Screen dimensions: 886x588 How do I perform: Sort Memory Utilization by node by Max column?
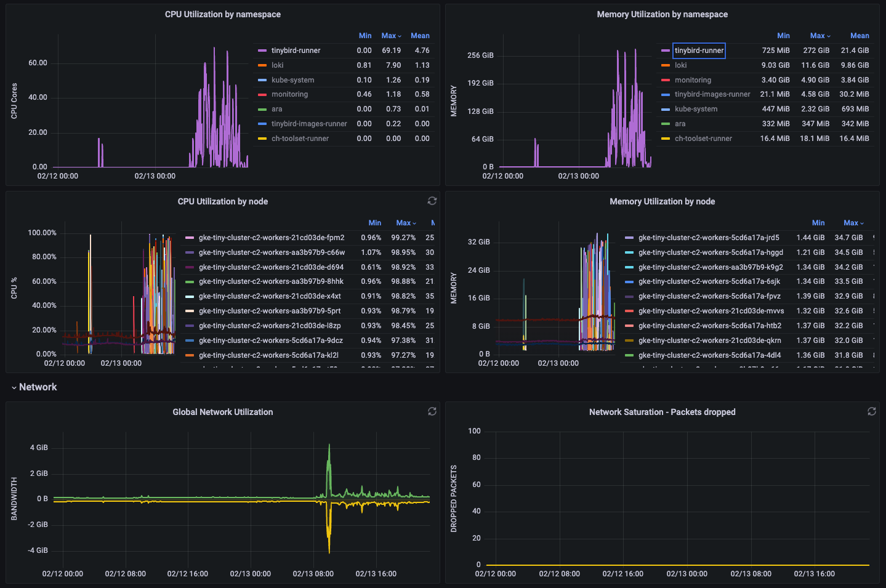(x=853, y=223)
